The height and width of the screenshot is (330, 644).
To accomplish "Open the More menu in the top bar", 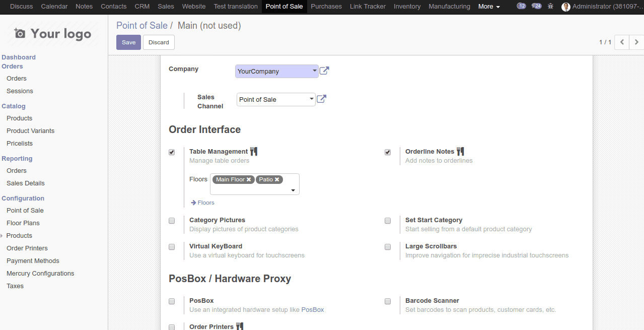I will pos(488,7).
